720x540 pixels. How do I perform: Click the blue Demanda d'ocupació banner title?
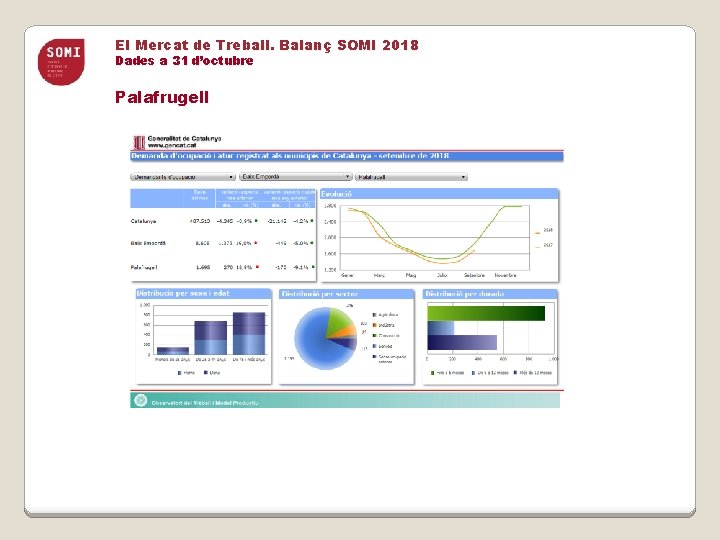point(290,156)
